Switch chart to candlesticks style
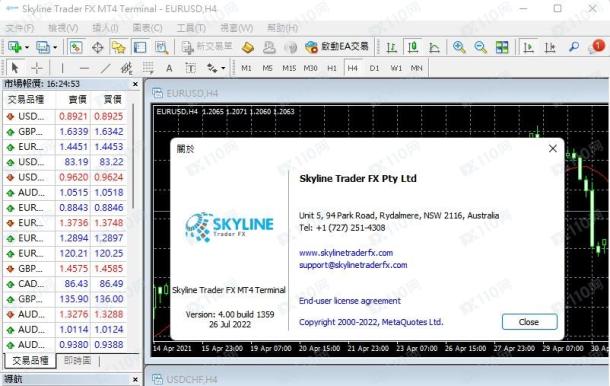 (x=413, y=47)
